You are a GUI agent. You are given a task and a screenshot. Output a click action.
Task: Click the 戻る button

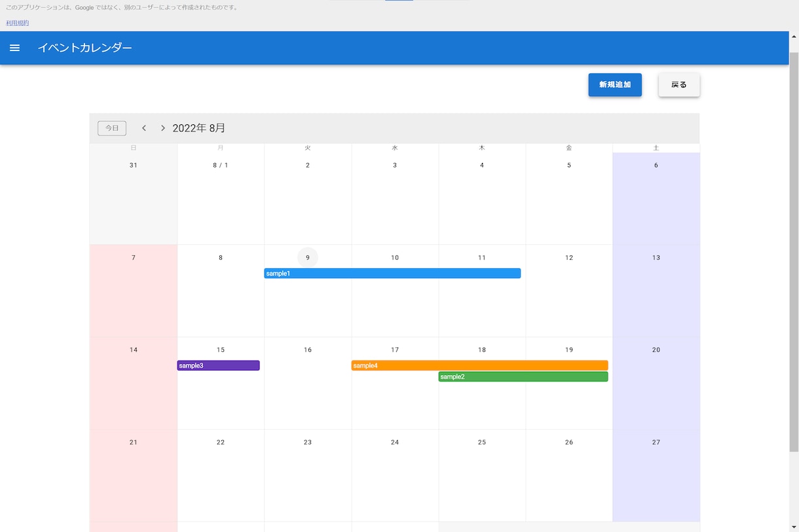(x=679, y=84)
